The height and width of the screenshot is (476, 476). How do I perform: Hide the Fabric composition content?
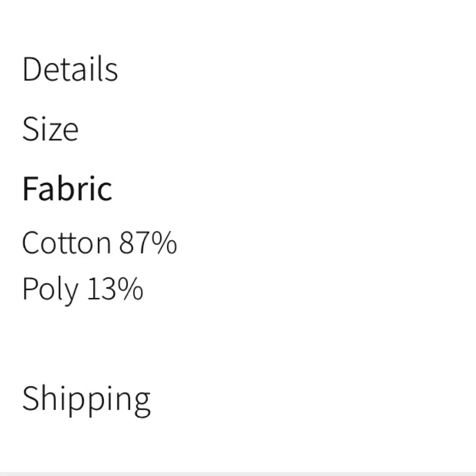click(x=67, y=188)
